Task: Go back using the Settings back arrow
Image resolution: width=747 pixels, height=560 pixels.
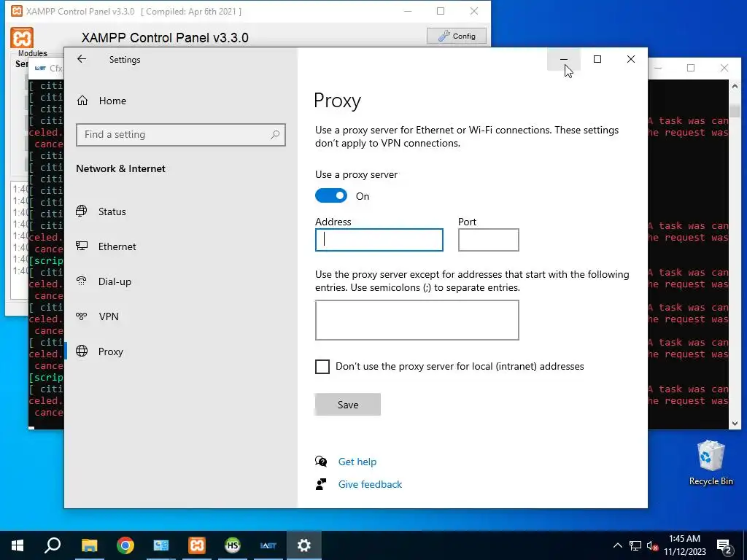Action: pos(82,59)
